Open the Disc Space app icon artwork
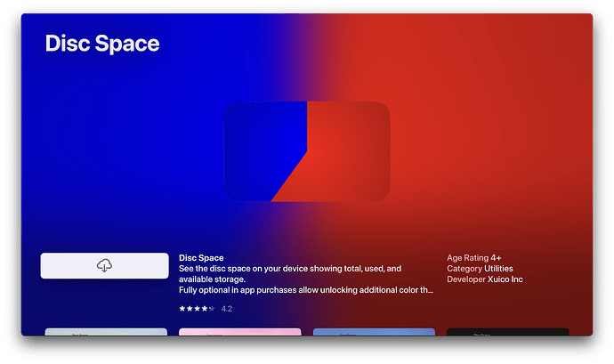Viewport: 614px width, 364px height. pyautogui.click(x=307, y=151)
